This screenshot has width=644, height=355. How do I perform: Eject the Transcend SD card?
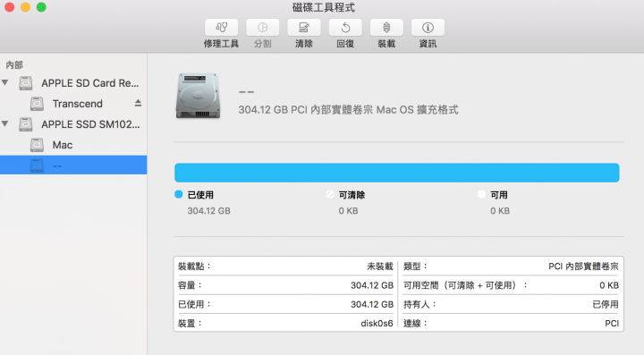(x=138, y=104)
